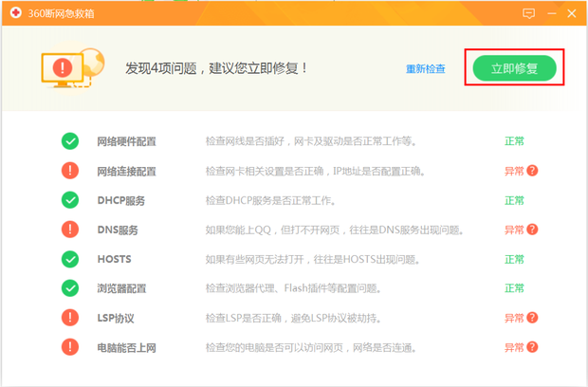
Task: Select the 电脑能否上网 item label
Action: [x=126, y=347]
